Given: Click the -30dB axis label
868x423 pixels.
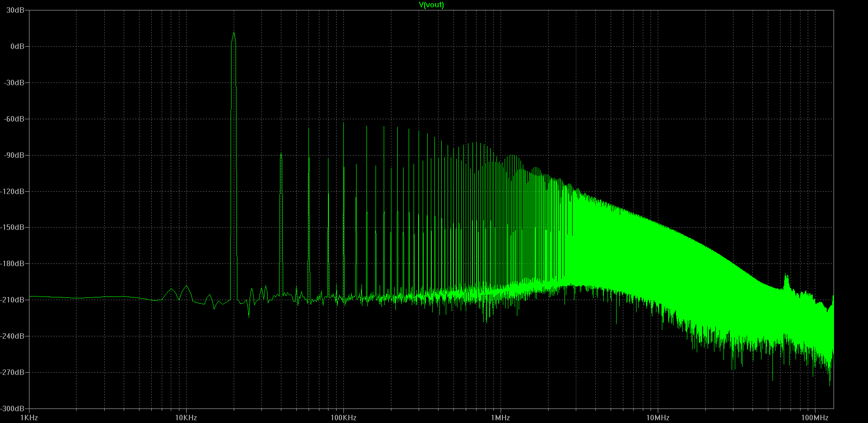Looking at the screenshot, I should pyautogui.click(x=14, y=83).
